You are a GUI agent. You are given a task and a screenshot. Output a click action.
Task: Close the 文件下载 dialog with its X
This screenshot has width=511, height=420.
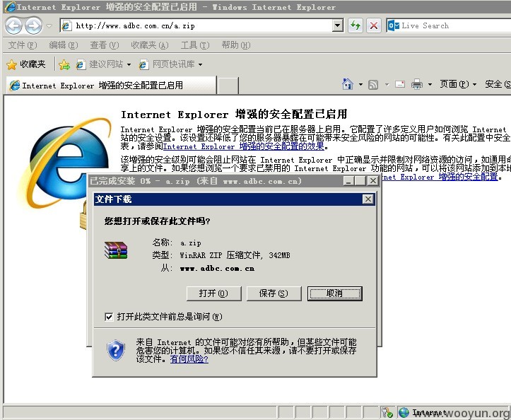pyautogui.click(x=368, y=199)
